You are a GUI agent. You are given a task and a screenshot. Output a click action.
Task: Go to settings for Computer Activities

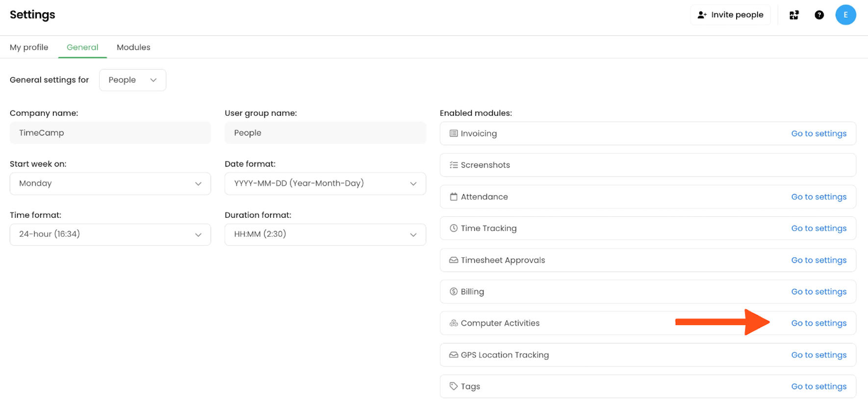818,323
